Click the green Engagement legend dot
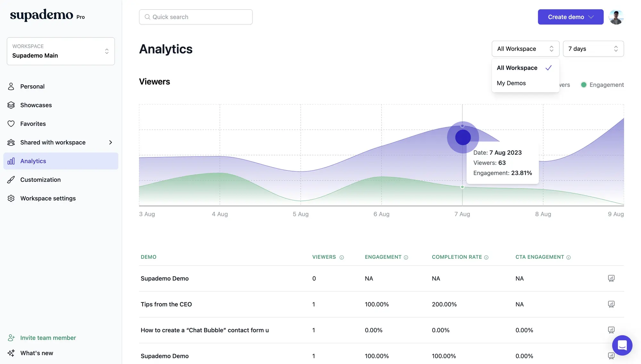Viewport: 641px width, 364px height. [584, 85]
